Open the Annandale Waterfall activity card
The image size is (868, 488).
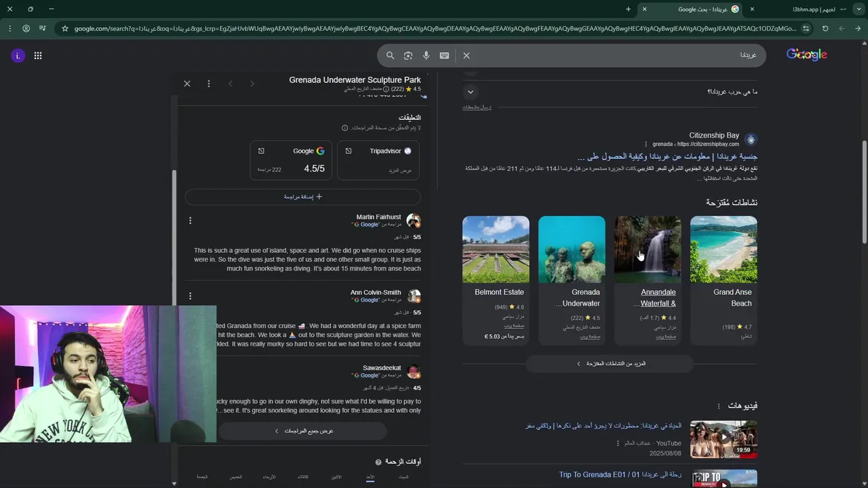pyautogui.click(x=648, y=280)
